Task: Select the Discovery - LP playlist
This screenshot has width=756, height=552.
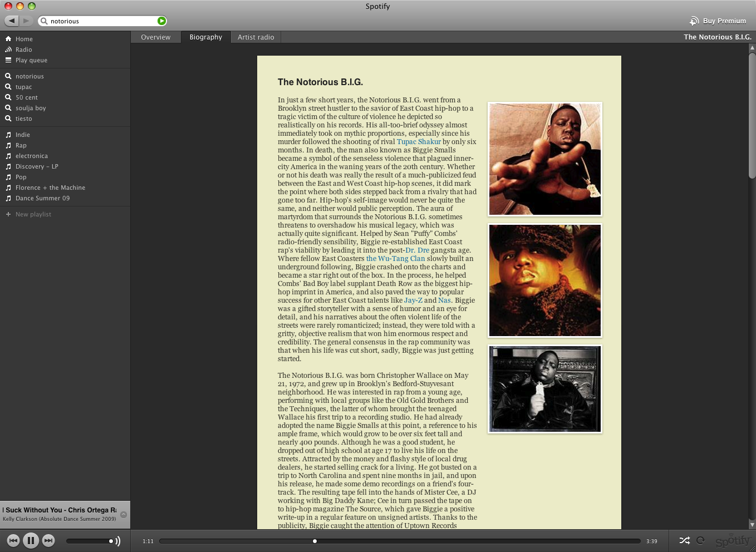Action: (65, 166)
